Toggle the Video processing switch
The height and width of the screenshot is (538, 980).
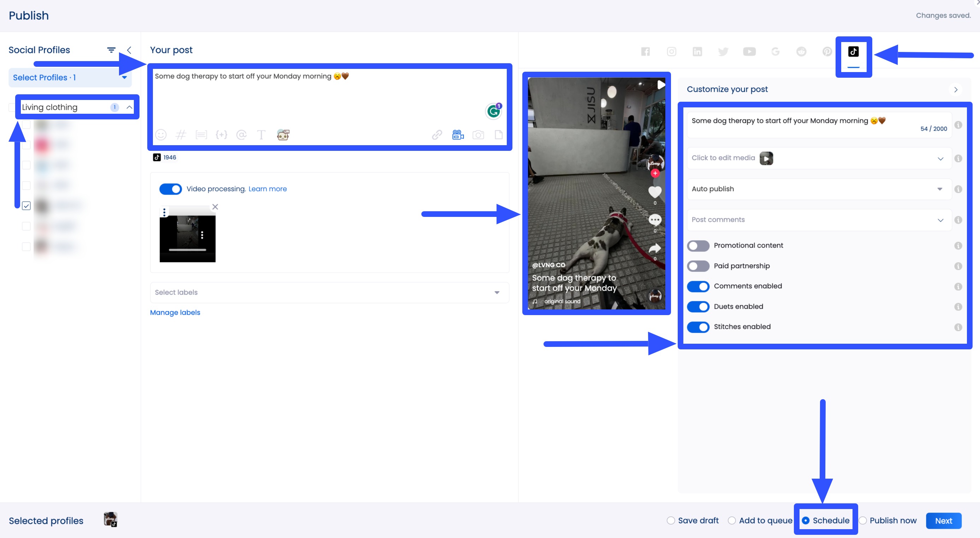(x=171, y=189)
